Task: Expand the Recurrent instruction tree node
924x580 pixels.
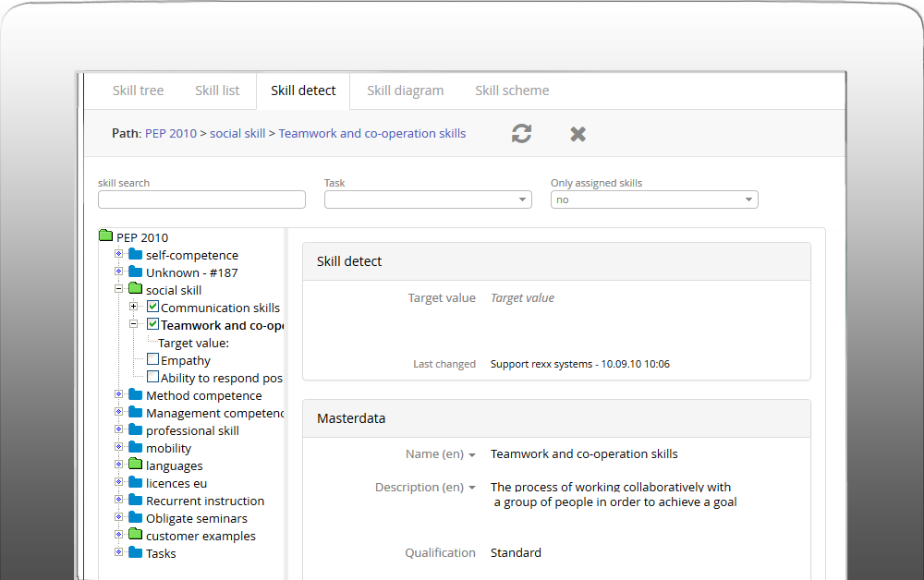Action: click(118, 500)
